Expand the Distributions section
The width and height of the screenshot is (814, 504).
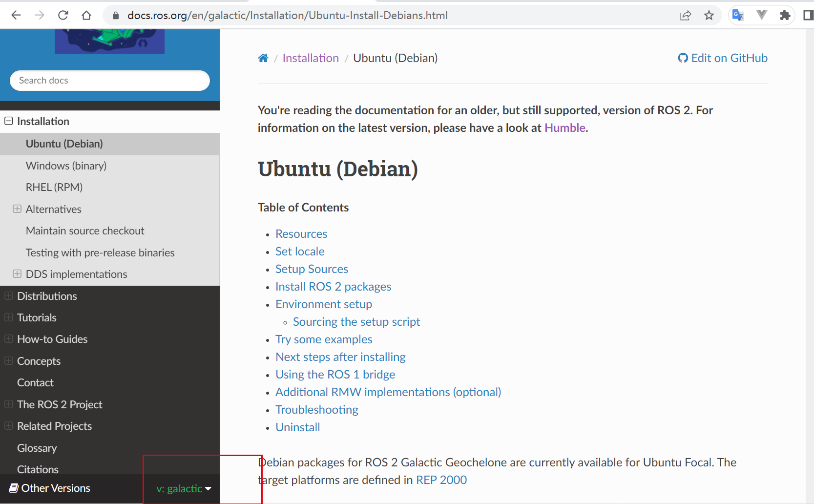[x=9, y=296]
